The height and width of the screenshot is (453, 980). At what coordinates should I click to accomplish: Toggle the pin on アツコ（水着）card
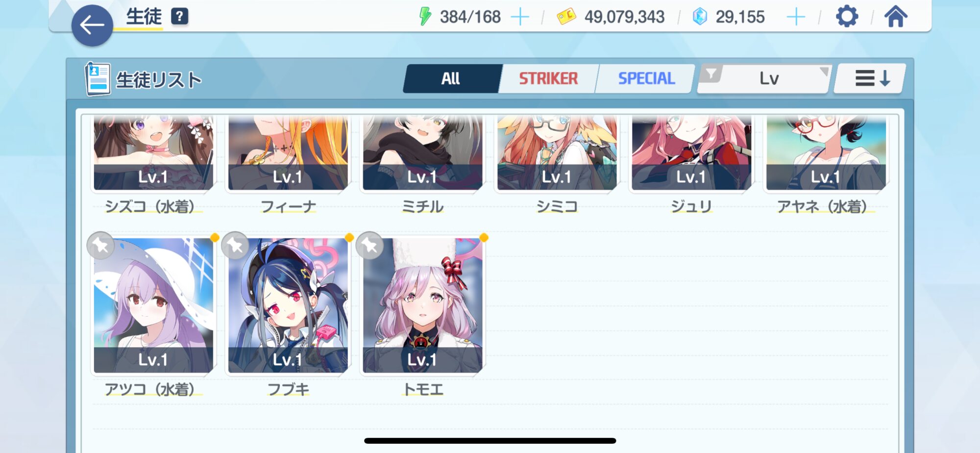click(101, 245)
